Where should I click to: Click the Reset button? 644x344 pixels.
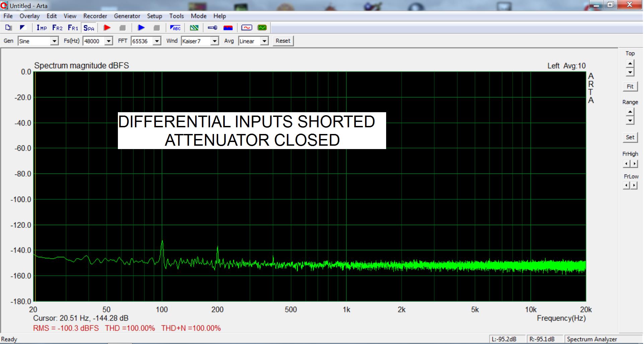tap(283, 41)
